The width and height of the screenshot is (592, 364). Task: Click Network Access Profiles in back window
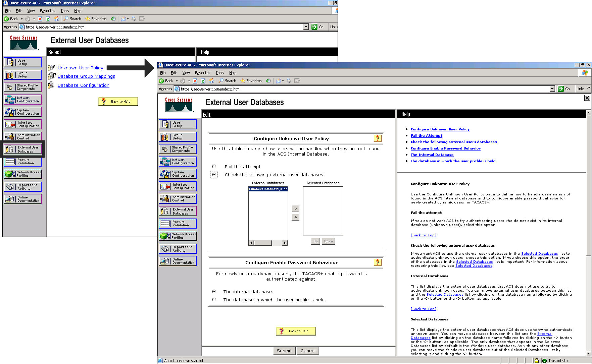click(22, 174)
